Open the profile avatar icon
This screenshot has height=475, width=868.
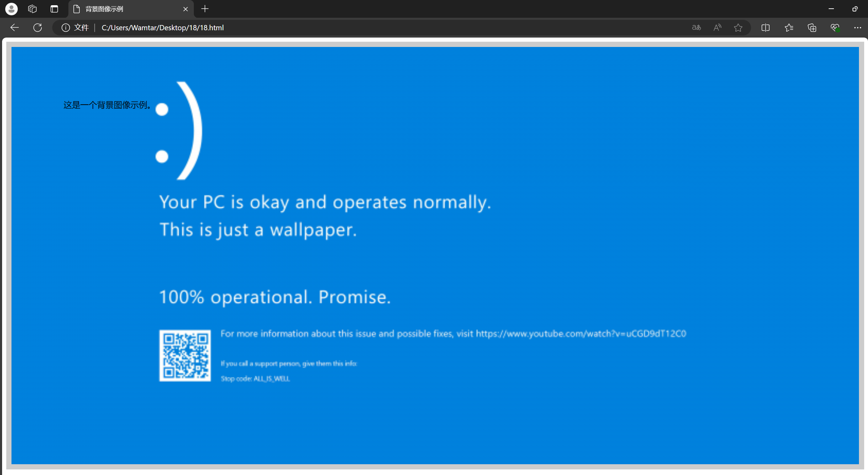11,9
